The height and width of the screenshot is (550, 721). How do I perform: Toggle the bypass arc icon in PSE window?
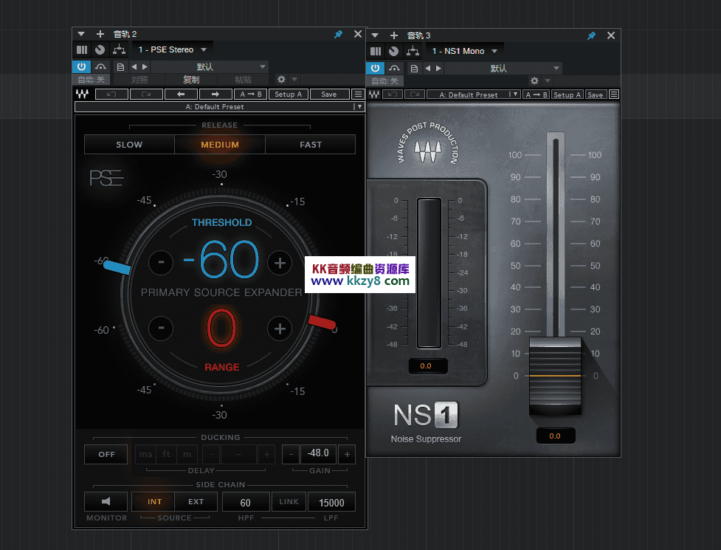coord(100,67)
